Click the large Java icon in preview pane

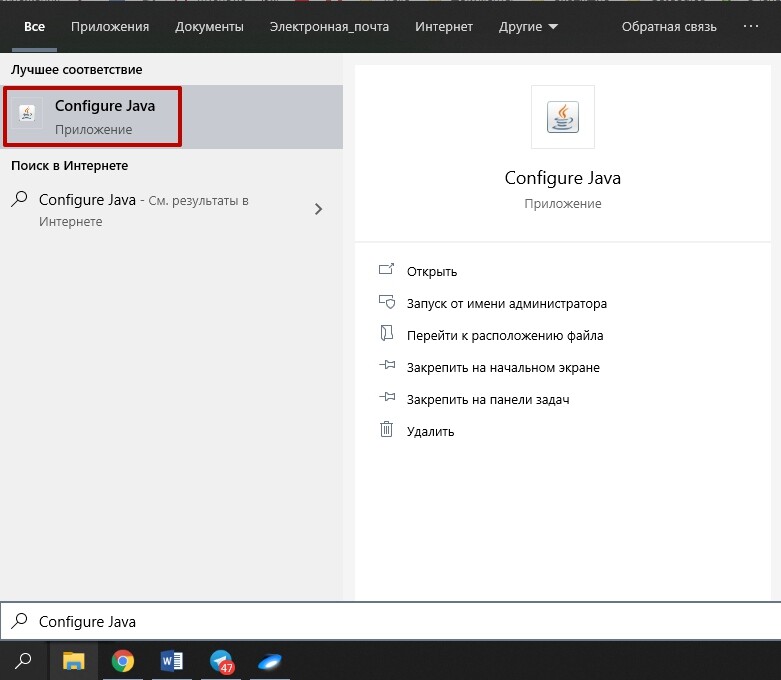point(563,117)
